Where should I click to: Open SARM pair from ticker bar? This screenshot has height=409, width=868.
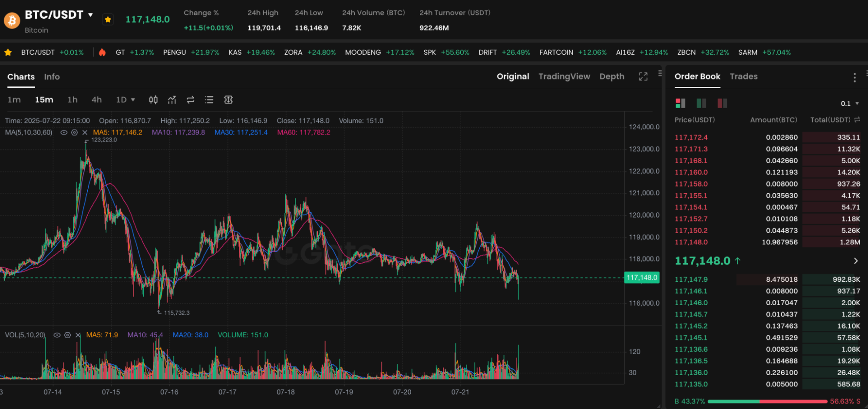[765, 53]
